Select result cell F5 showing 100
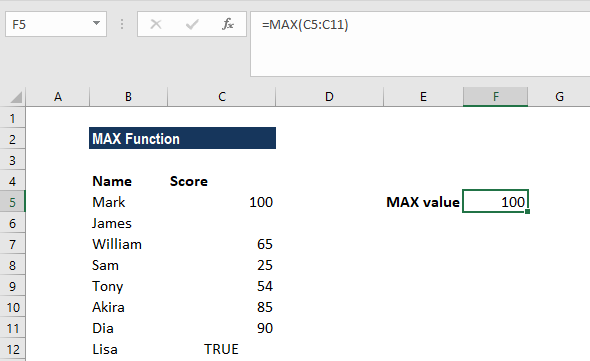The width and height of the screenshot is (590, 361). click(x=496, y=201)
